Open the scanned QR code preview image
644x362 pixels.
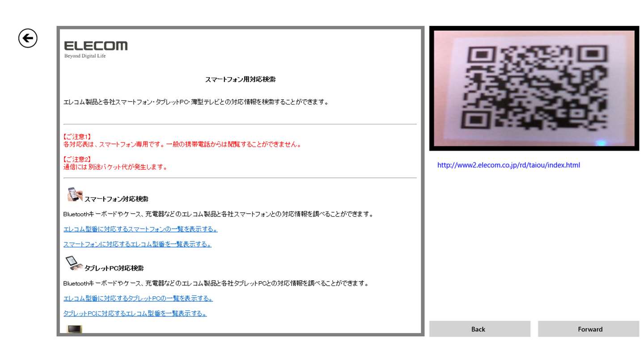pyautogui.click(x=534, y=88)
